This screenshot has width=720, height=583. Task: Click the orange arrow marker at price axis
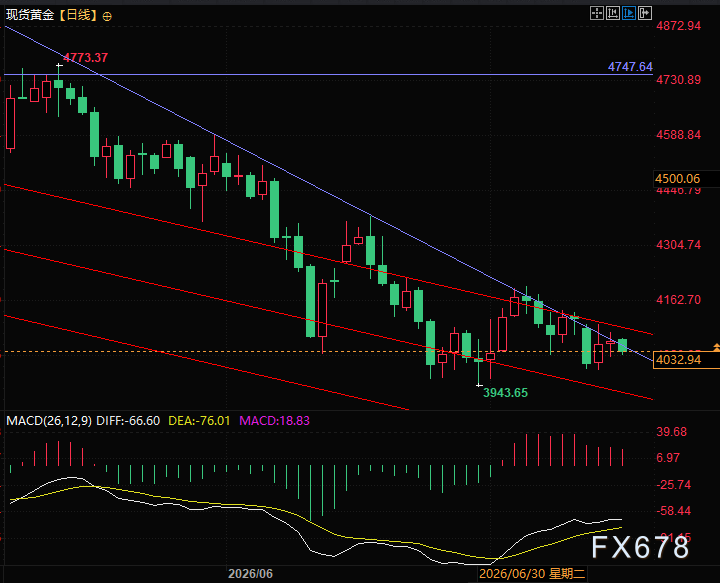click(x=716, y=347)
